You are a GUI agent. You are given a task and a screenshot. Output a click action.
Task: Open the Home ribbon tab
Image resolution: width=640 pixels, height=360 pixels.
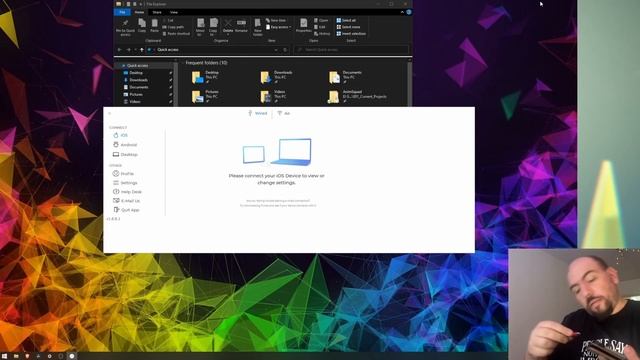pos(139,12)
